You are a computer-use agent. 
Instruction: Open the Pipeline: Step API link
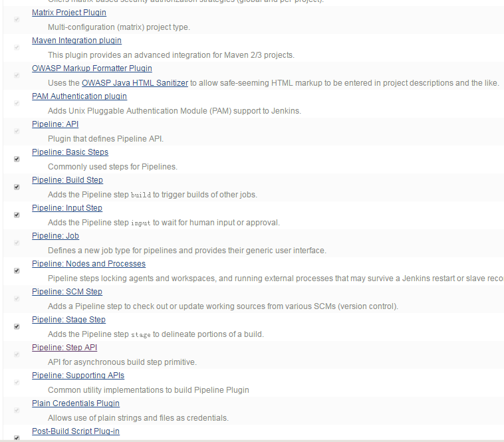(64, 348)
